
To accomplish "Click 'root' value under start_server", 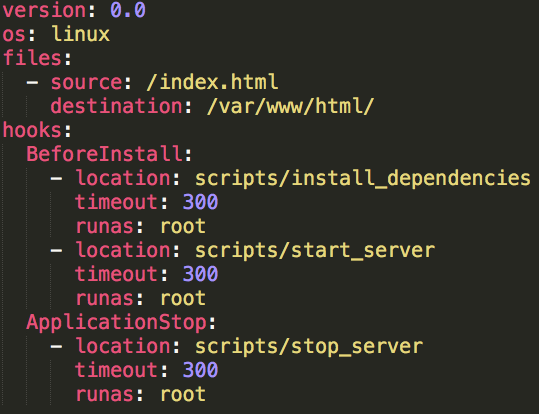I will click(x=183, y=298).
